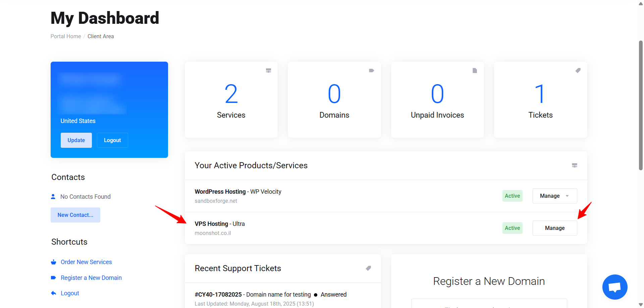The height and width of the screenshot is (308, 644).
Task: Click the vertical page scrollbar thumb
Action: coord(641,106)
